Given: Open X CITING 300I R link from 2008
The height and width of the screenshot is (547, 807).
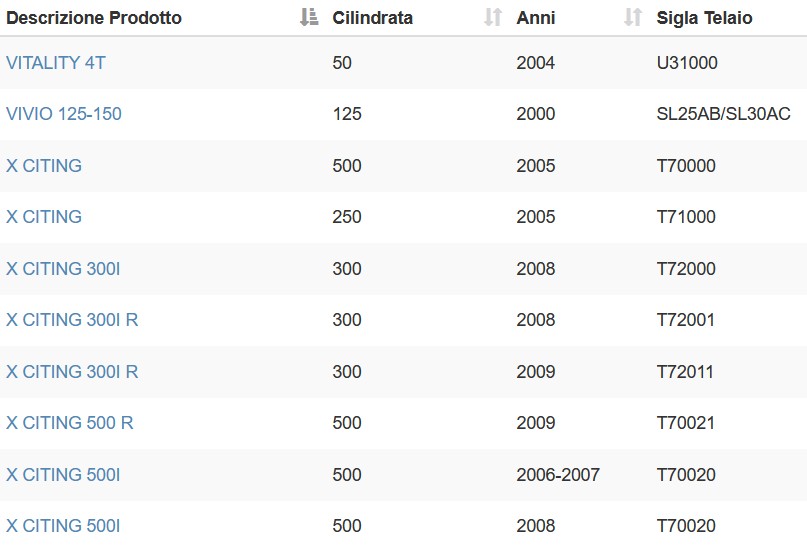Looking at the screenshot, I should pyautogui.click(x=72, y=320).
